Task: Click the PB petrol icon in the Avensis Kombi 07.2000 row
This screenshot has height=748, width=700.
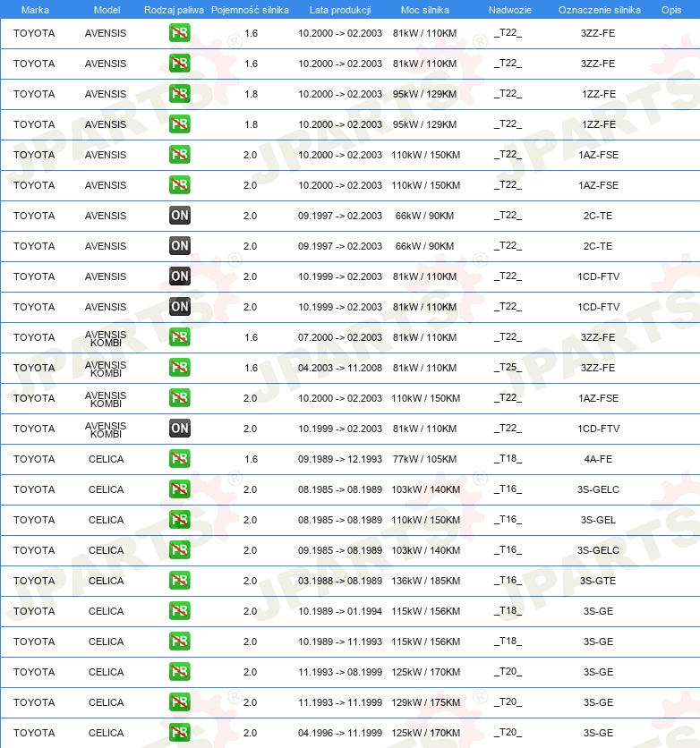Action: pyautogui.click(x=179, y=337)
